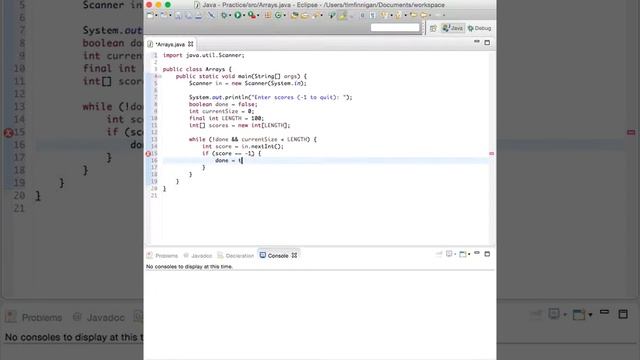Viewport: 640px width, 360px height.
Task: Switch to the Java perspective
Action: pos(452,28)
